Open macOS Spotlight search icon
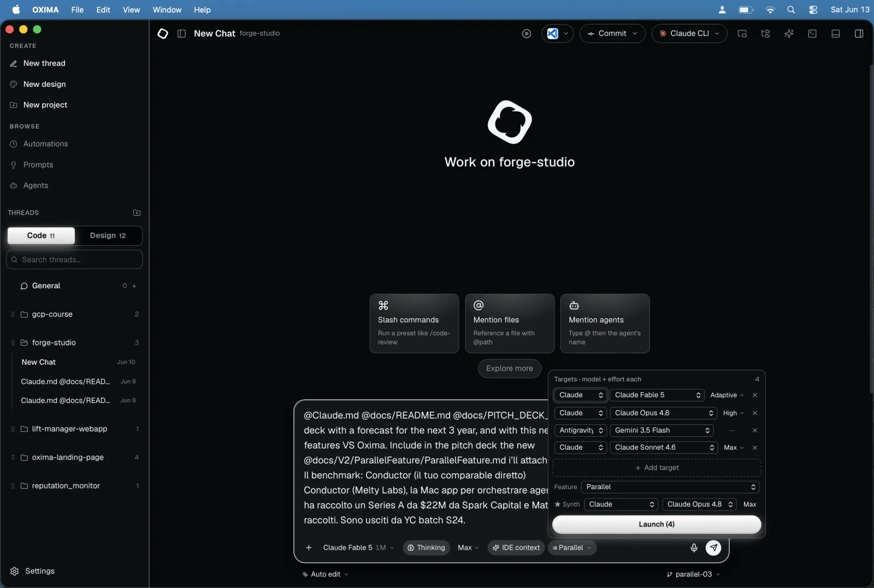Screen dimensions: 874x588 click(791, 10)
